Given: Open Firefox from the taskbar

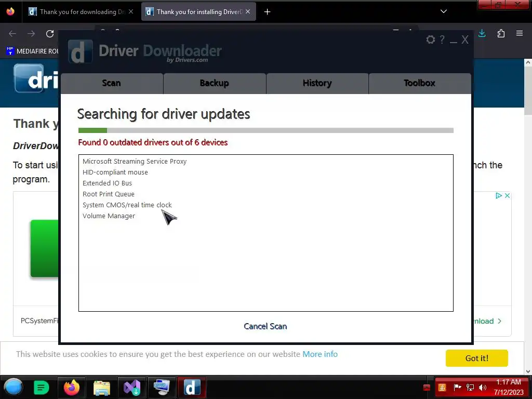Looking at the screenshot, I should [72, 388].
